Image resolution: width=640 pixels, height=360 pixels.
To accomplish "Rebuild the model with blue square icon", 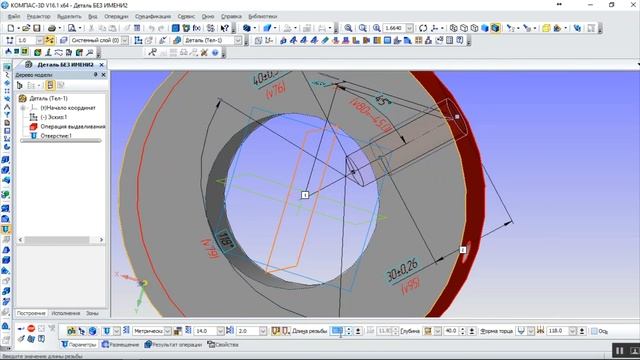I will tap(176, 28).
